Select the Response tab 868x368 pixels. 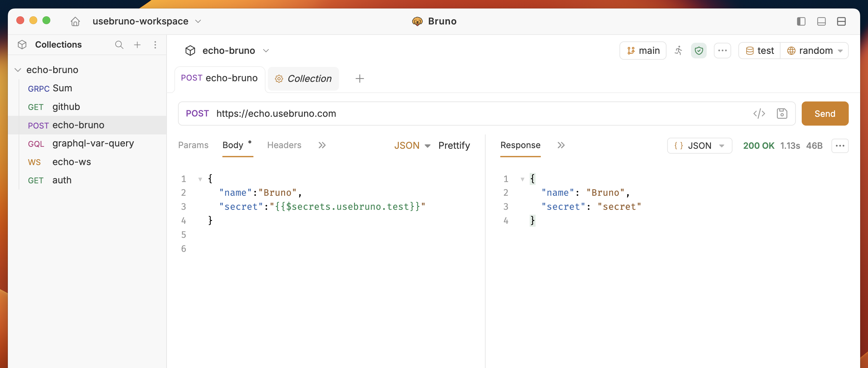pos(520,145)
